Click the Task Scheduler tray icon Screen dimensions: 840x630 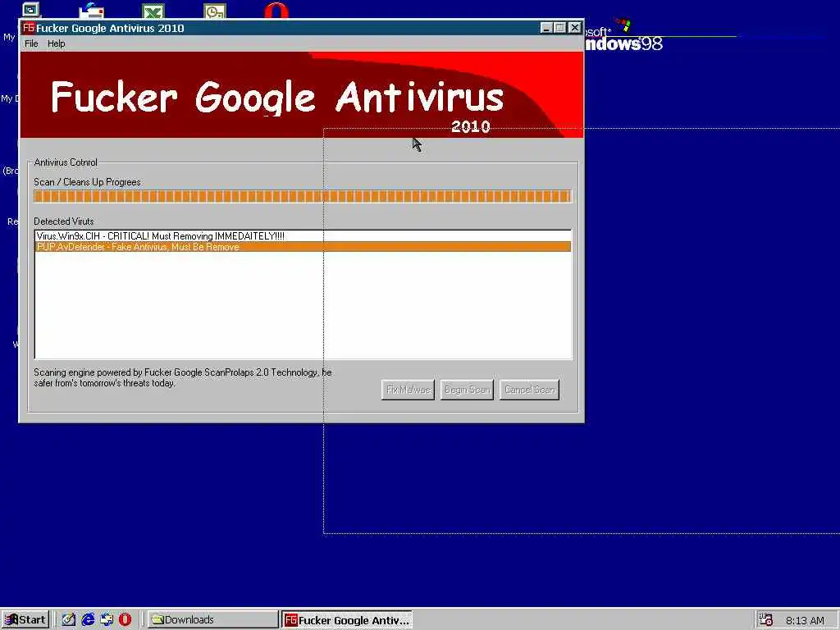(767, 620)
